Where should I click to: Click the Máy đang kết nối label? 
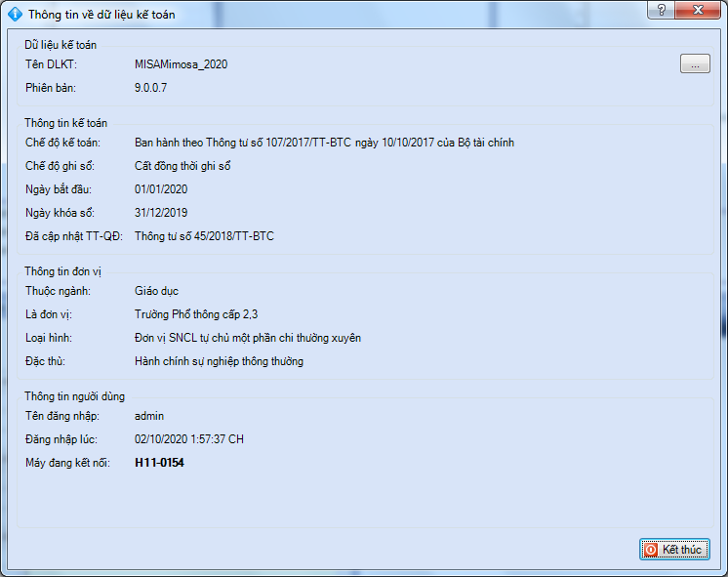(x=67, y=463)
